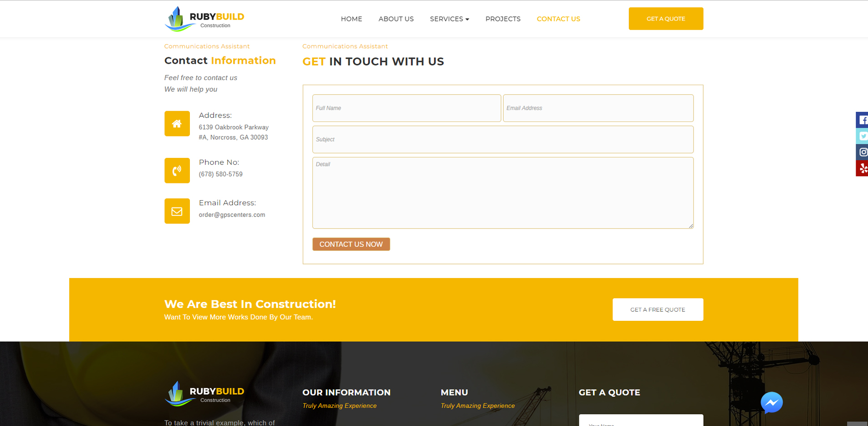Click into the Detail text area
Screen dimensions: 868x426
coord(503,193)
